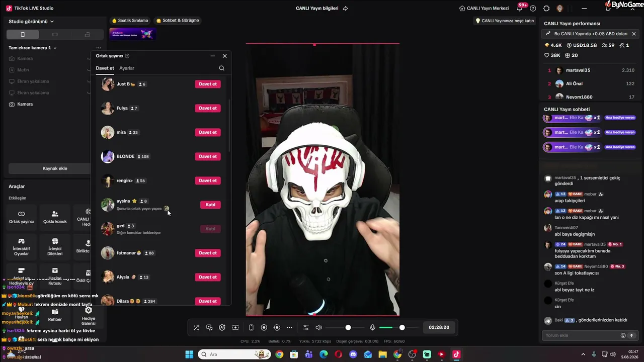The image size is (644, 362).
Task: Invite mira to co-host
Action: pos(208,132)
